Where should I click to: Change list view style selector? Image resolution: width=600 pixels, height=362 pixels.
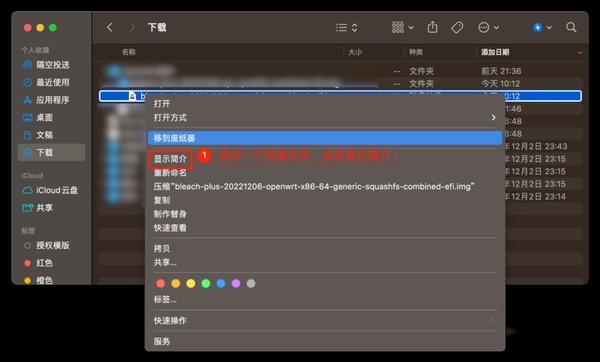pyautogui.click(x=347, y=28)
